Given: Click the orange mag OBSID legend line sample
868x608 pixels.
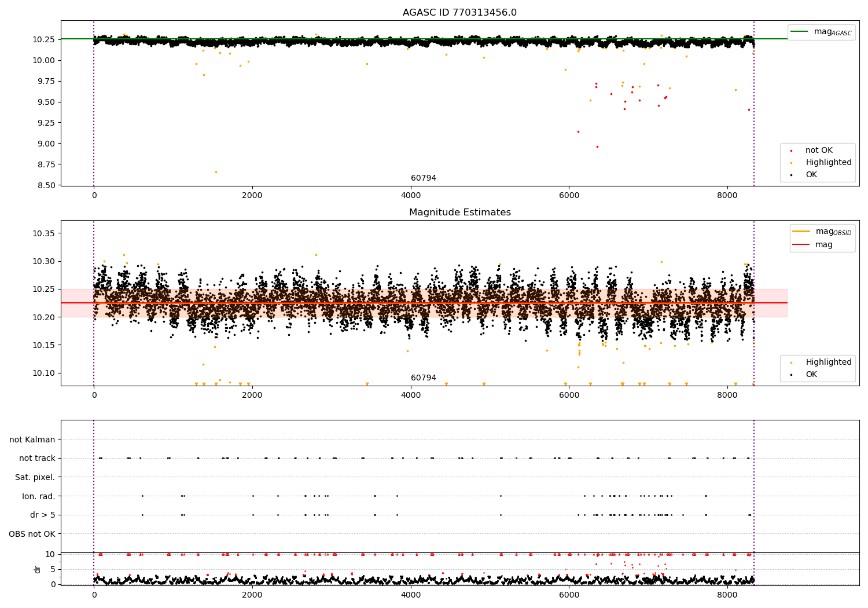Looking at the screenshot, I should point(801,232).
